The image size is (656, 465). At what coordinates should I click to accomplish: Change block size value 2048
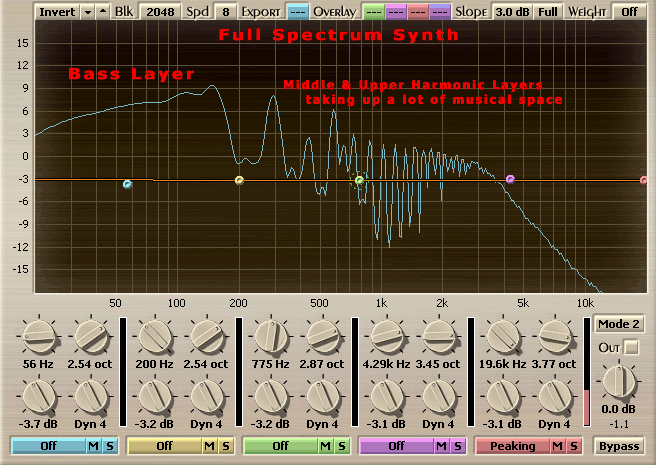[160, 12]
